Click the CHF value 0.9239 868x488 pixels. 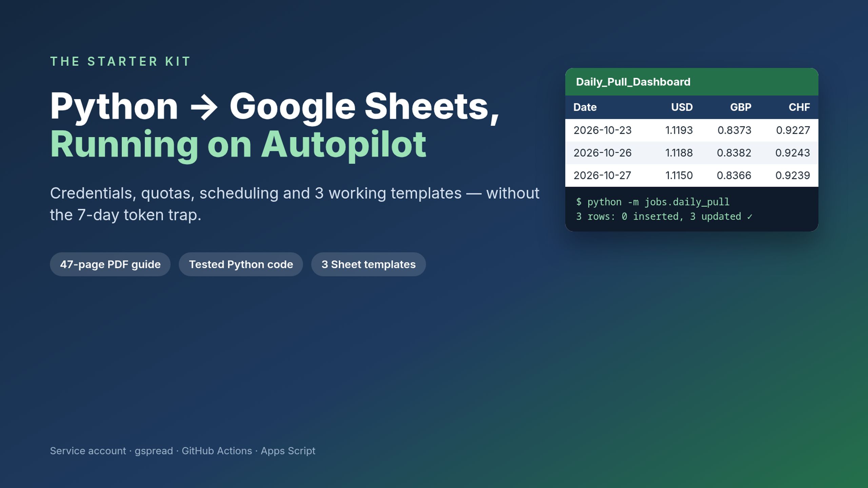793,176
